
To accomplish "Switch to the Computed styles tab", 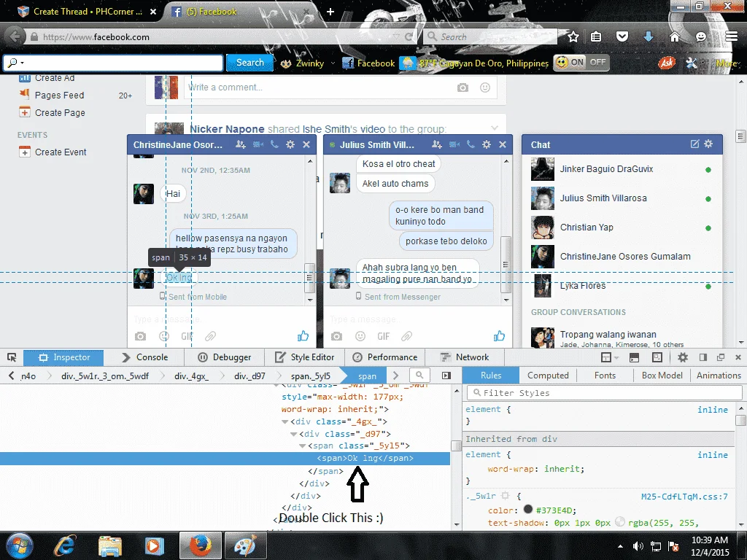I will (548, 376).
